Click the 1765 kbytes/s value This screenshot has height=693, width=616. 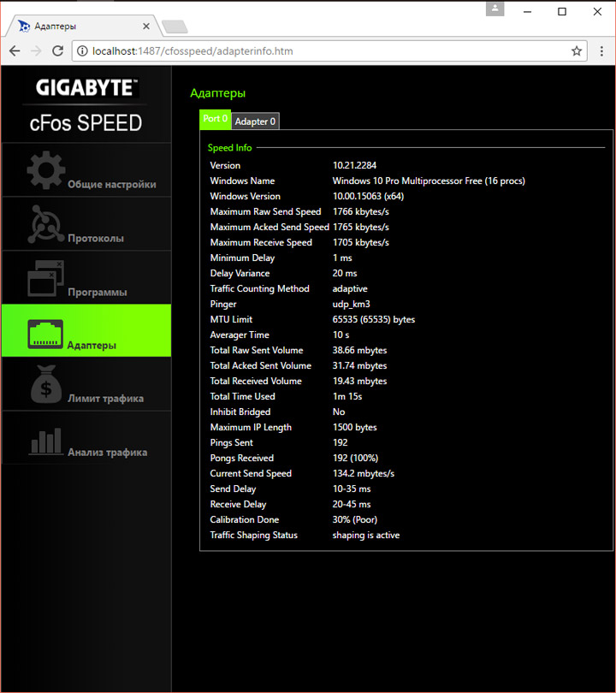pos(360,228)
